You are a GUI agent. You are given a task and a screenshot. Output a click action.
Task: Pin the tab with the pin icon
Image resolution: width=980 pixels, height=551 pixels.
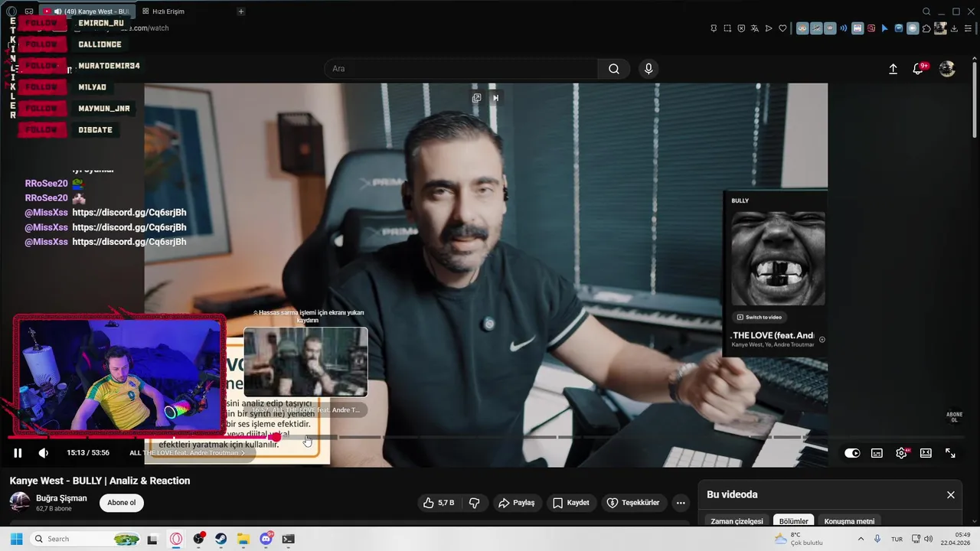(x=714, y=28)
